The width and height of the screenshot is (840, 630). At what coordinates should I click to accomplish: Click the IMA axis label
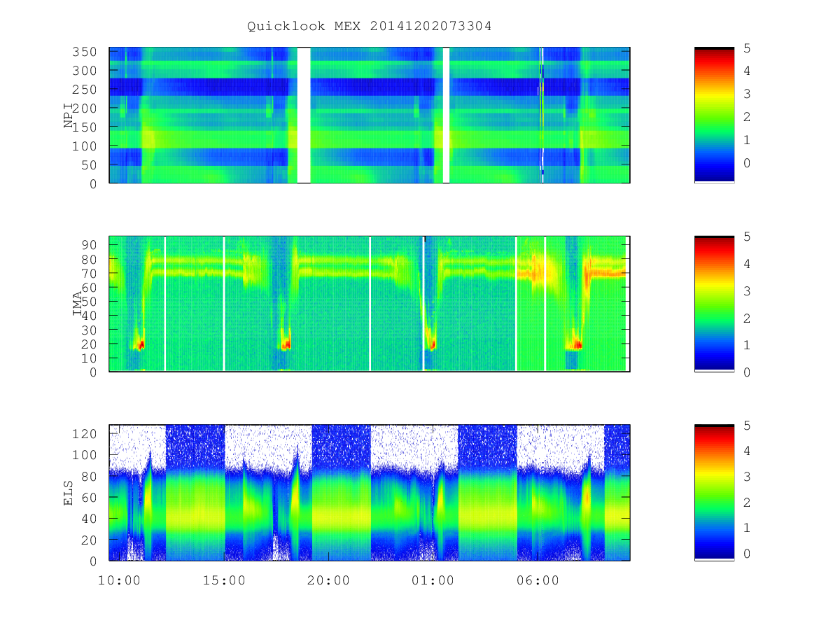pyautogui.click(x=78, y=304)
